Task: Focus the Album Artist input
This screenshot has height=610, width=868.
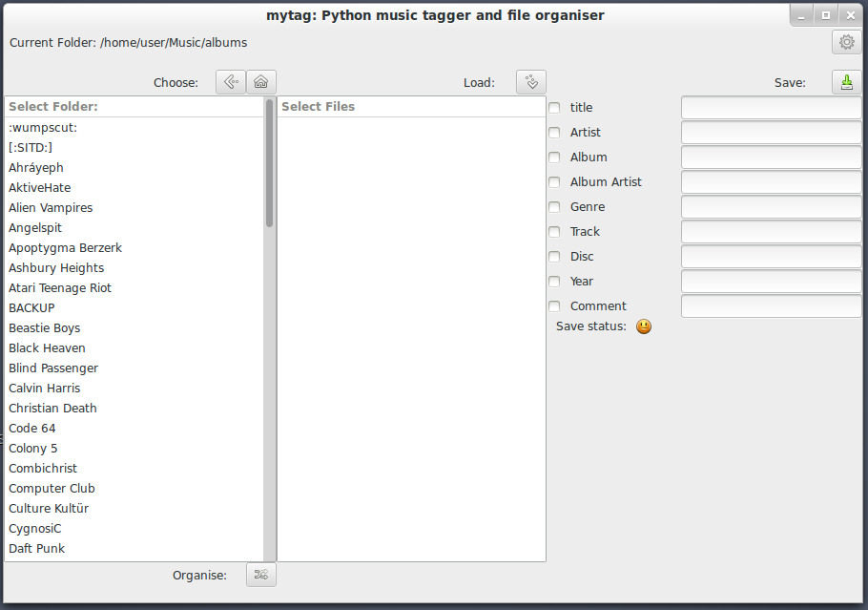Action: coord(771,181)
